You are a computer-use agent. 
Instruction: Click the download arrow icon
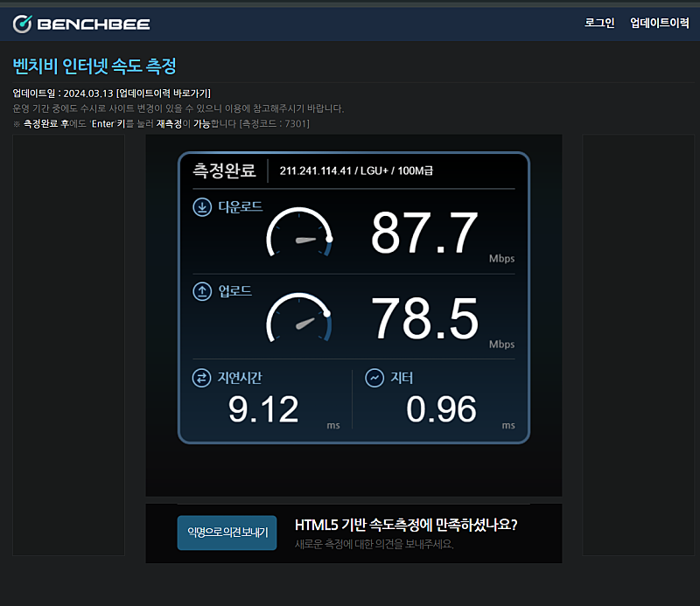[x=202, y=207]
